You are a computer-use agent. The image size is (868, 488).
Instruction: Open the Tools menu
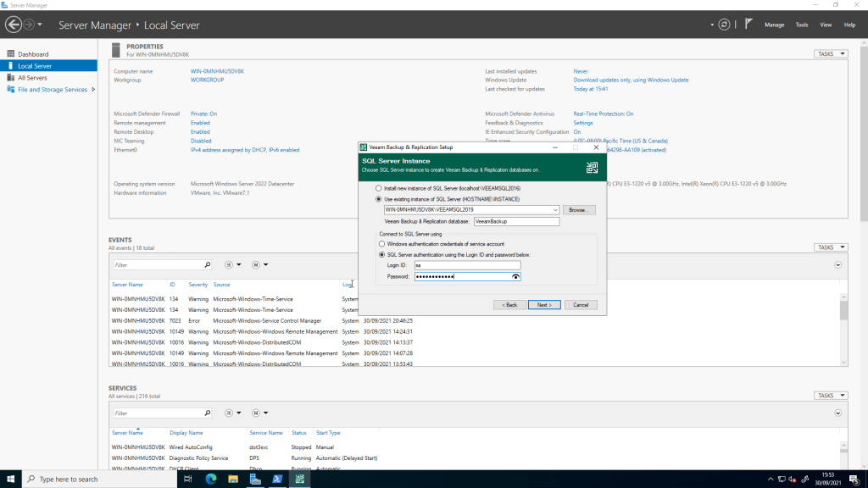click(801, 25)
